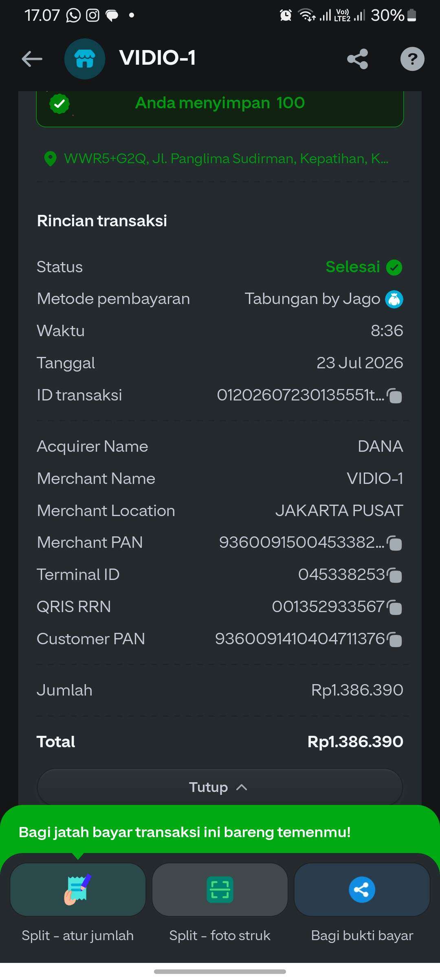Tap the chevron next to Tutup
440x980 pixels.
tap(242, 787)
